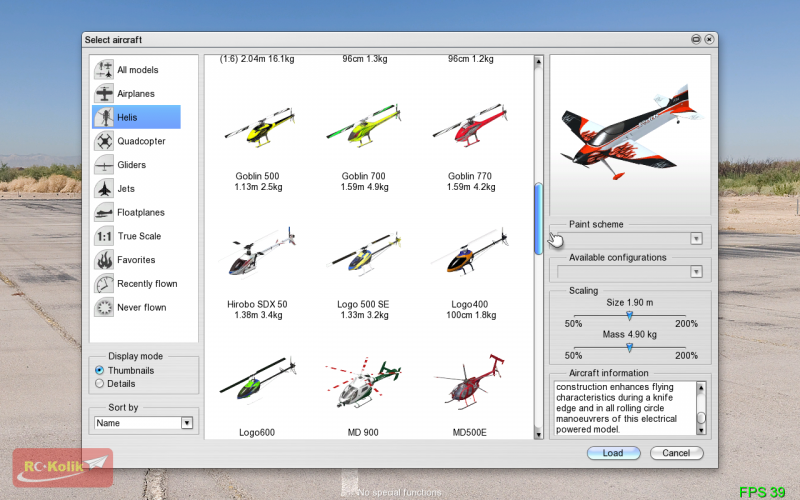Click the Quadcopter category icon
Screen dimensions: 800x500
104,141
